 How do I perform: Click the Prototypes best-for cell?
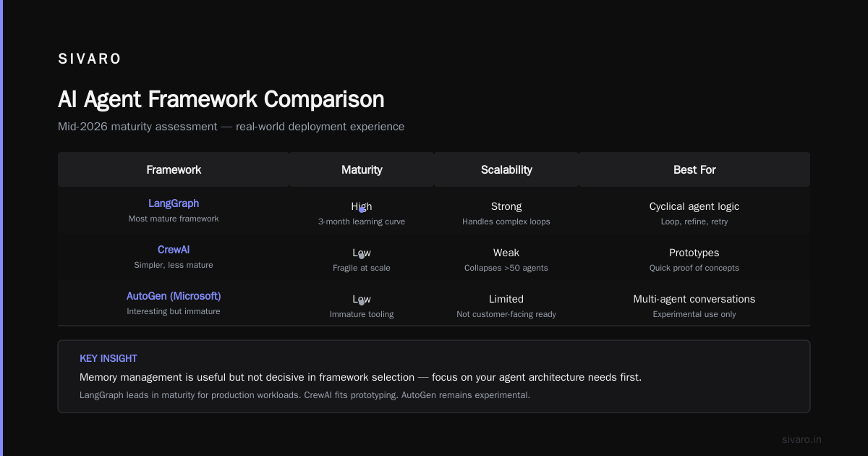694,259
